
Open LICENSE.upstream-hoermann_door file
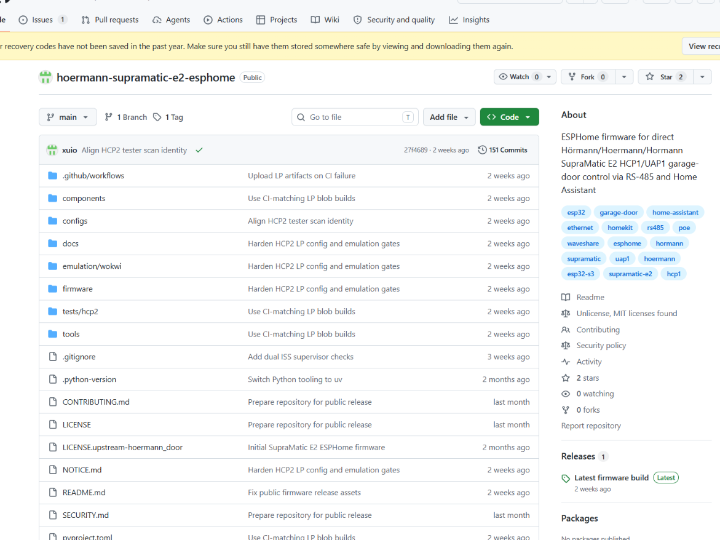[x=123, y=447]
